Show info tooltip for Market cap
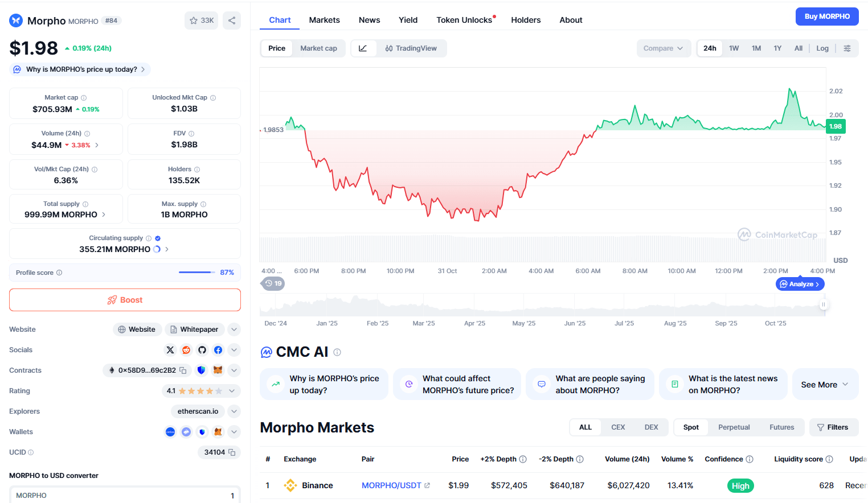 pos(84,98)
